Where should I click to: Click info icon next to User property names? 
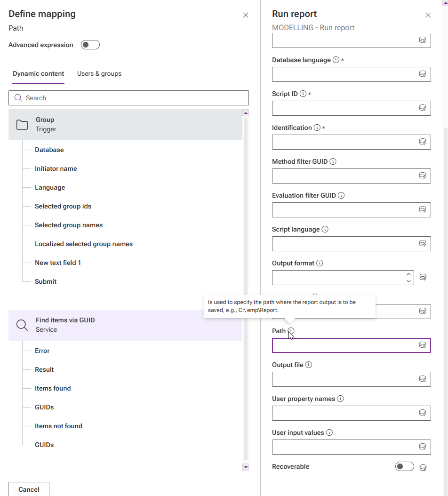341,399
